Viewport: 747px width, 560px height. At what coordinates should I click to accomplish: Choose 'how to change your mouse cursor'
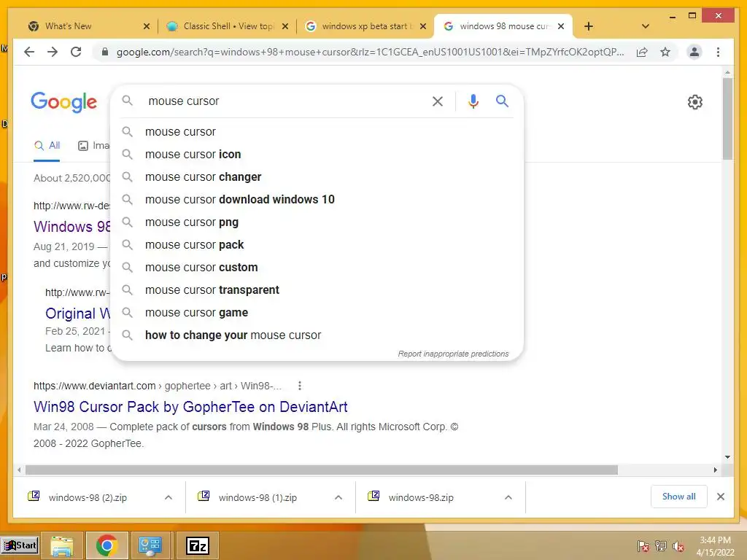[317, 335]
